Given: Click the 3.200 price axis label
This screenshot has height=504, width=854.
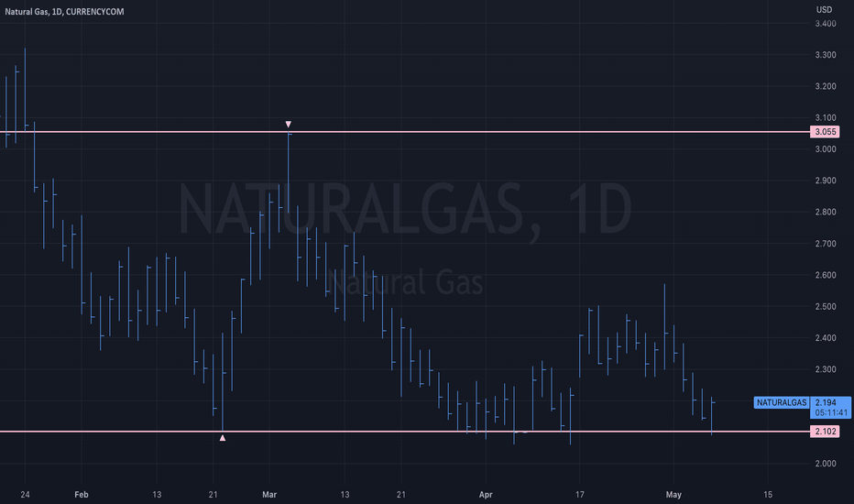Looking at the screenshot, I should point(825,86).
